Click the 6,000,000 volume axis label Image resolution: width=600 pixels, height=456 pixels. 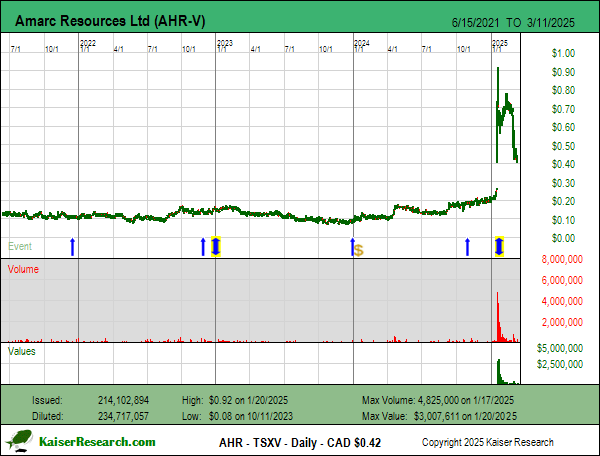tap(562, 280)
